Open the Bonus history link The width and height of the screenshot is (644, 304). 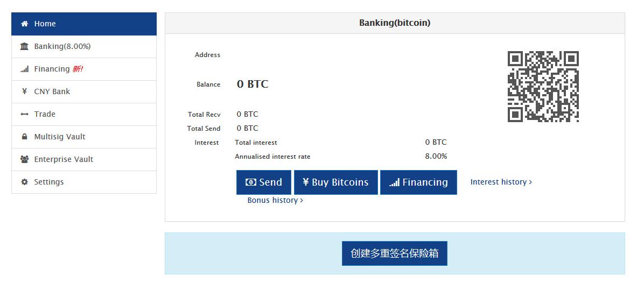tap(275, 200)
